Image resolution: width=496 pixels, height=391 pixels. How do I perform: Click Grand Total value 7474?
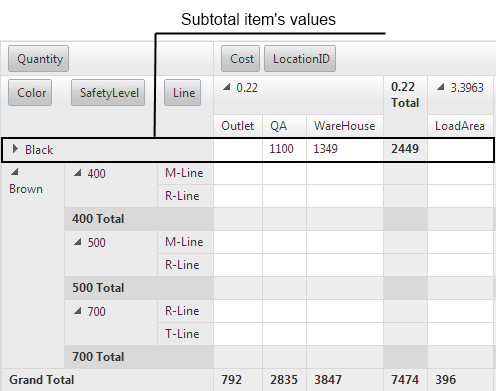click(405, 380)
